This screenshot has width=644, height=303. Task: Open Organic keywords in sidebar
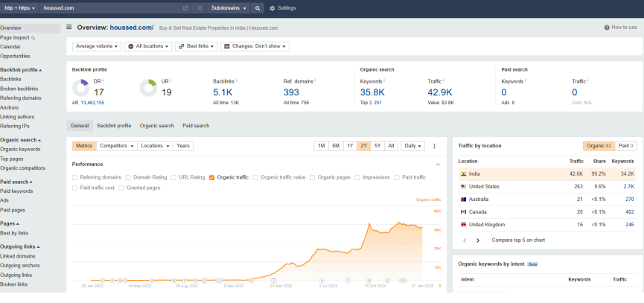pyautogui.click(x=20, y=150)
